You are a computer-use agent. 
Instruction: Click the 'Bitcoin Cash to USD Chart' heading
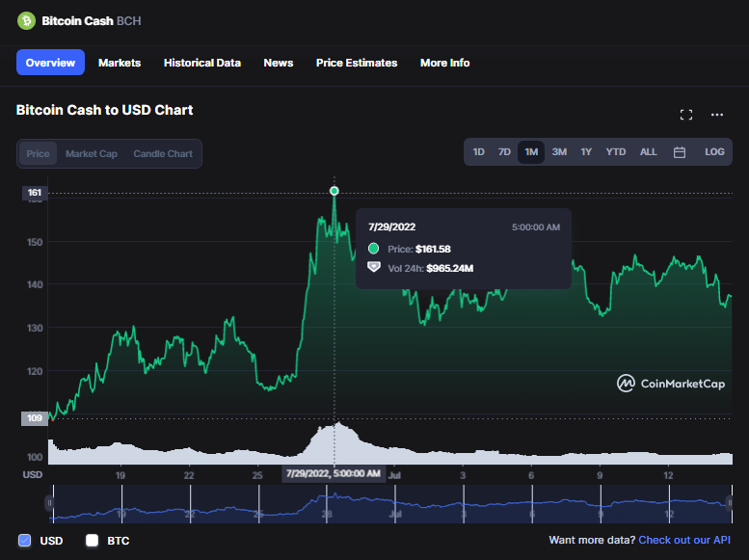point(105,110)
